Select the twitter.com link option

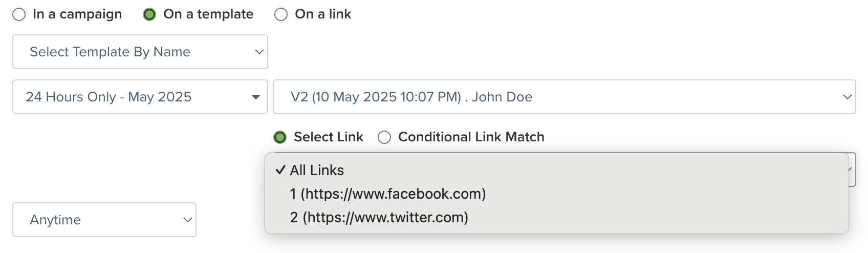[379, 217]
